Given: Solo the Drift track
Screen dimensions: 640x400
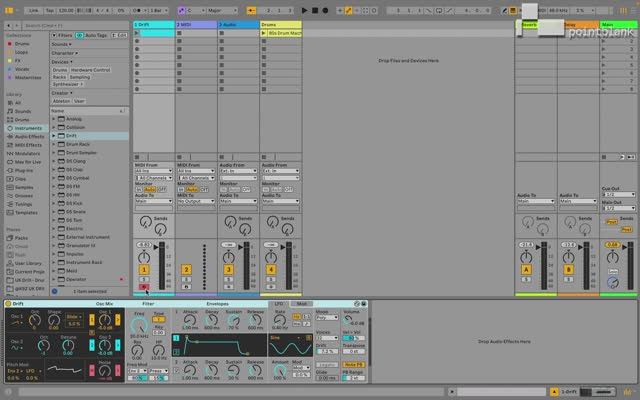Looking at the screenshot, I should tap(144, 280).
